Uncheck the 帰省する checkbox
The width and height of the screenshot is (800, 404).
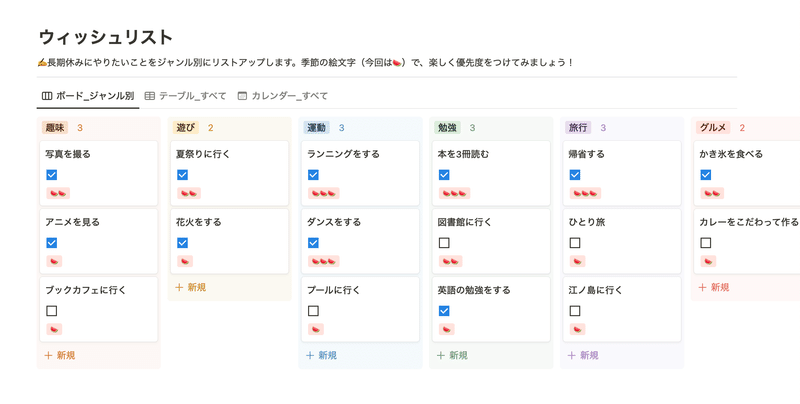(x=575, y=175)
